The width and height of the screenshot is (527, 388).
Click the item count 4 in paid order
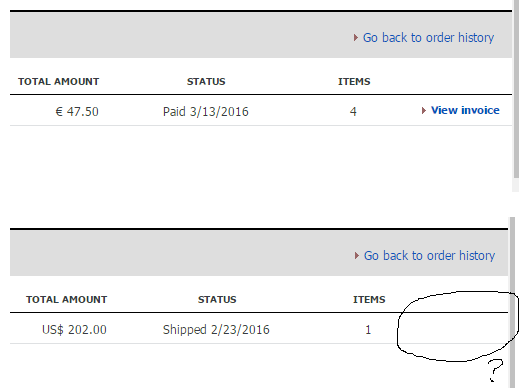coord(353,112)
